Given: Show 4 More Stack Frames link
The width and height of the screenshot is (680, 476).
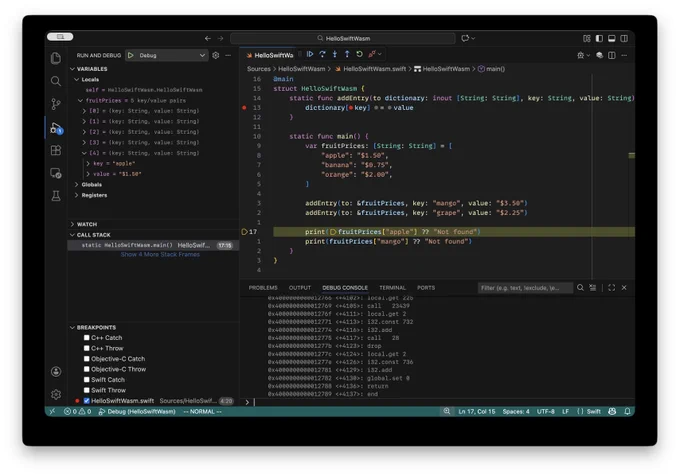Looking at the screenshot, I should 160,254.
